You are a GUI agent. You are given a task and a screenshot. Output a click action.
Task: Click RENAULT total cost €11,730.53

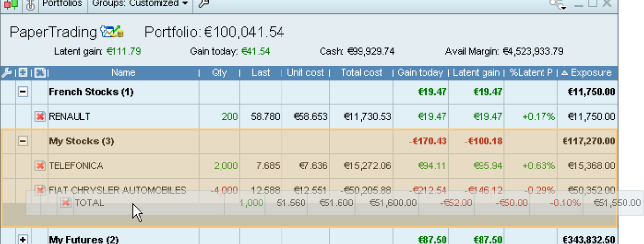coord(367,117)
